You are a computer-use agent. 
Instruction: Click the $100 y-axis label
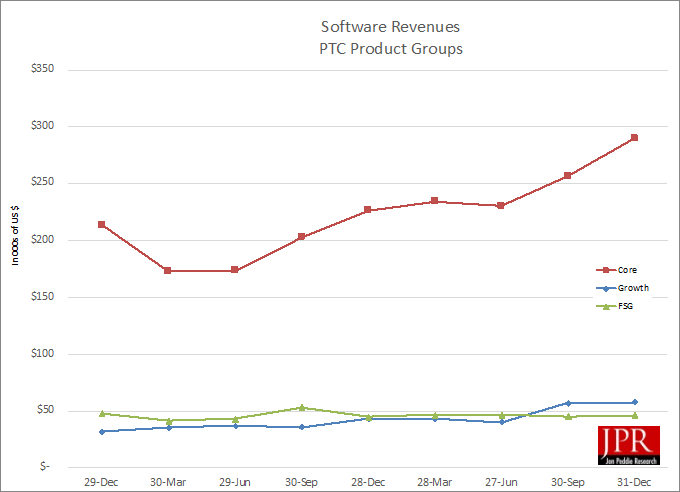[x=42, y=354]
